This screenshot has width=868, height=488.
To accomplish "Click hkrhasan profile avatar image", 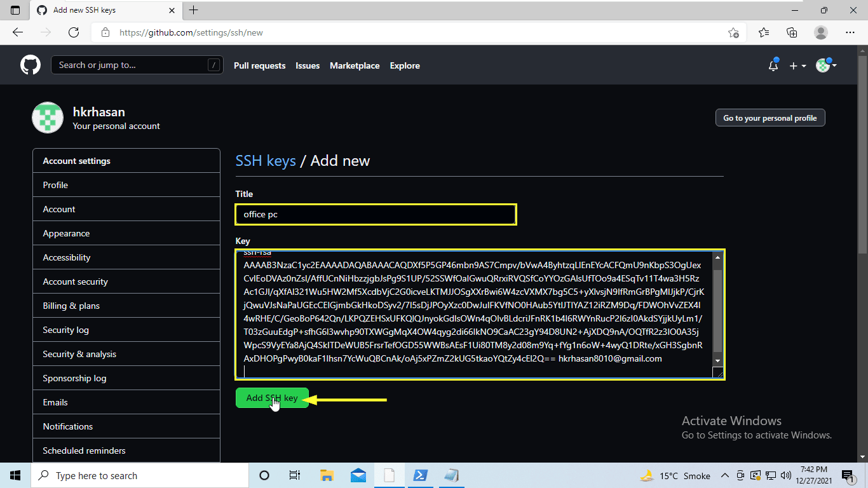I will pyautogui.click(x=48, y=118).
